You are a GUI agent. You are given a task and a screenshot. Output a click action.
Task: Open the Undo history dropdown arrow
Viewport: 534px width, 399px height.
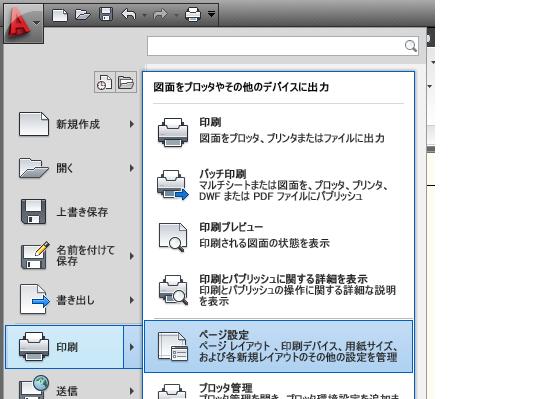[x=144, y=15]
